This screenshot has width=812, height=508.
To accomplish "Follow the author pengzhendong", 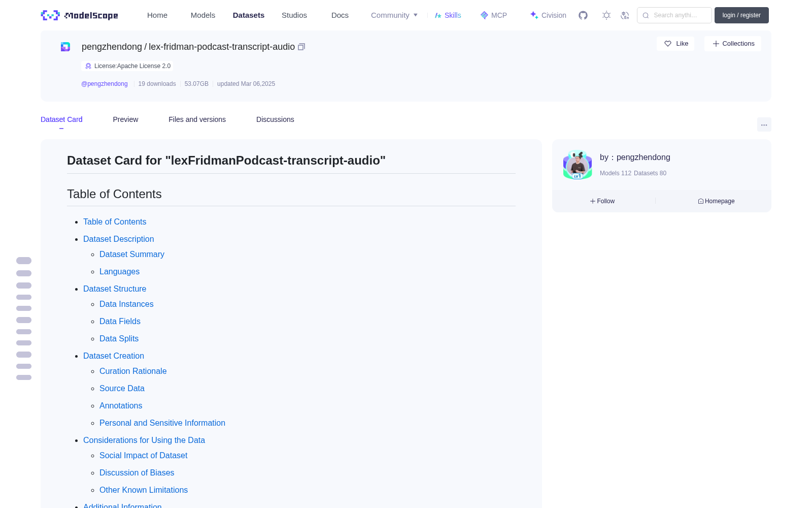I will (x=602, y=201).
